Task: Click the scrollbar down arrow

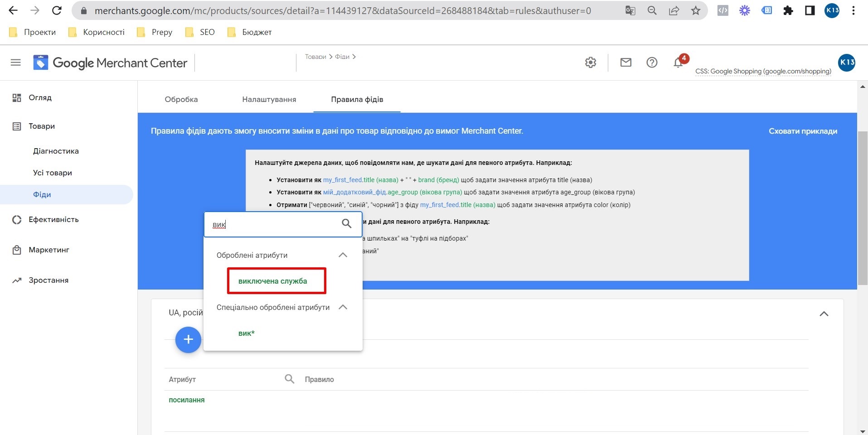Action: 863,431
